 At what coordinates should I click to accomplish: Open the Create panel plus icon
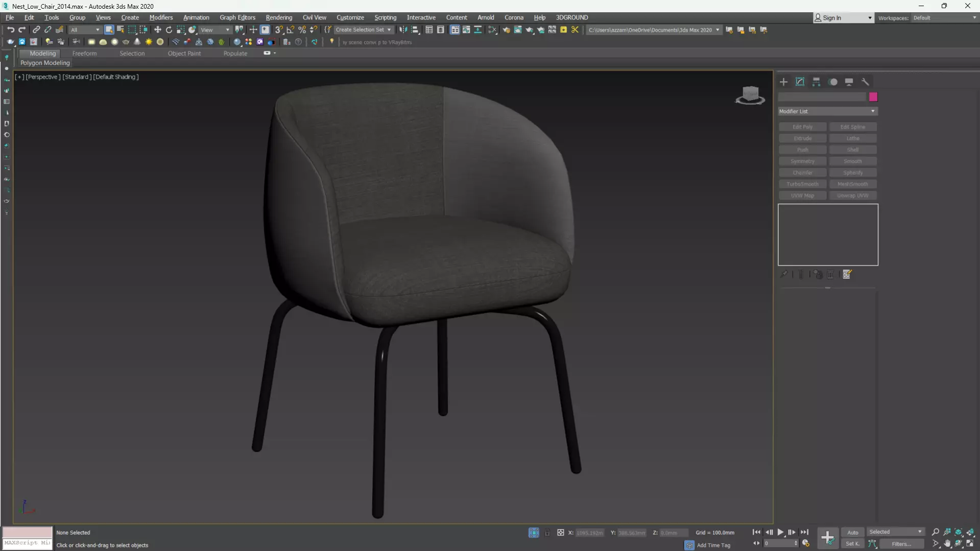[784, 82]
